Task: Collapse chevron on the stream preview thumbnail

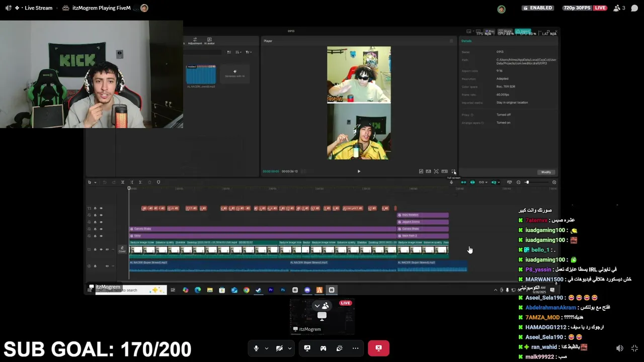Action: coord(317,306)
